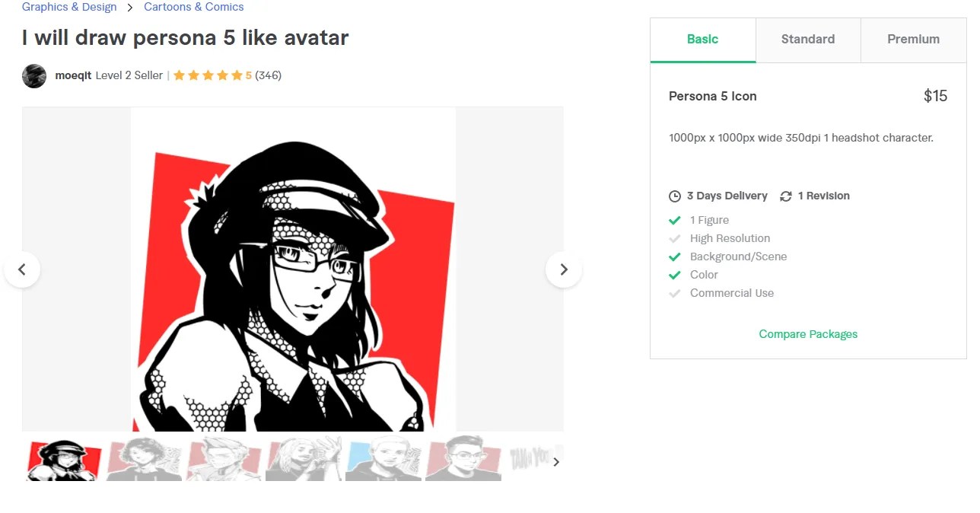This screenshot has height=513, width=980.
Task: Stay on the Basic package tab
Action: point(702,39)
